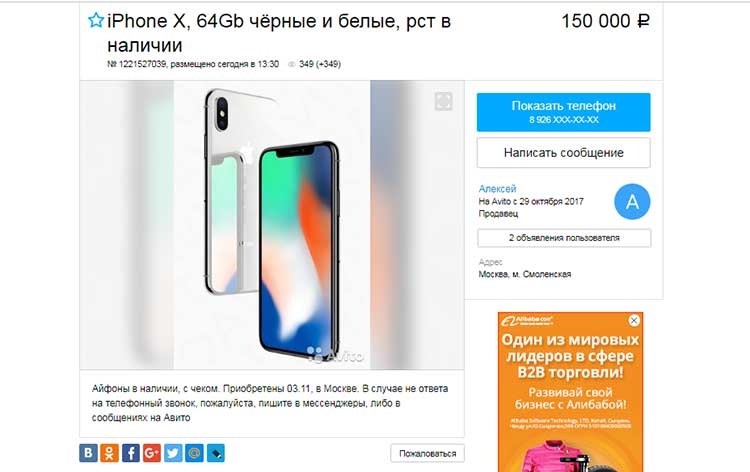
Task: Open fullscreen view of phone photo
Action: 443,101
